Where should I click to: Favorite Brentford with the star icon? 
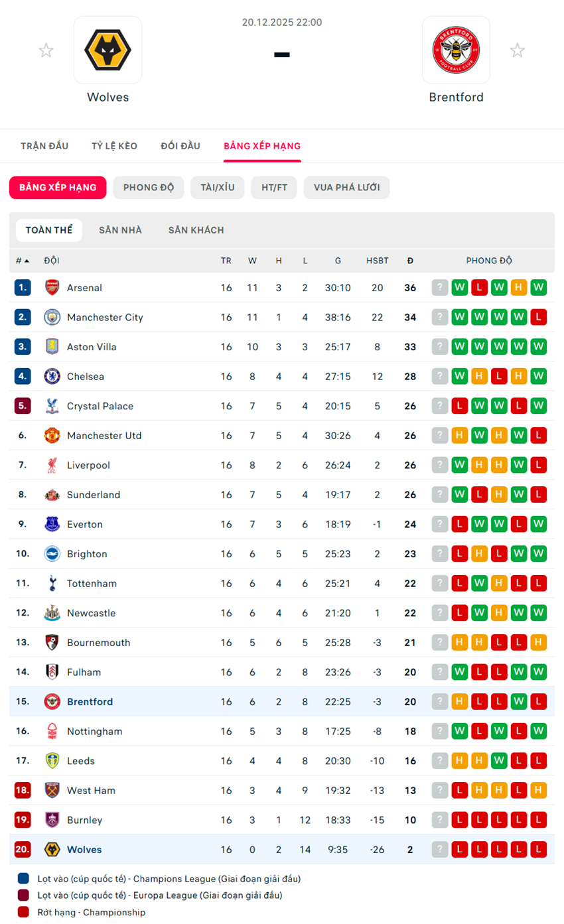pos(517,50)
